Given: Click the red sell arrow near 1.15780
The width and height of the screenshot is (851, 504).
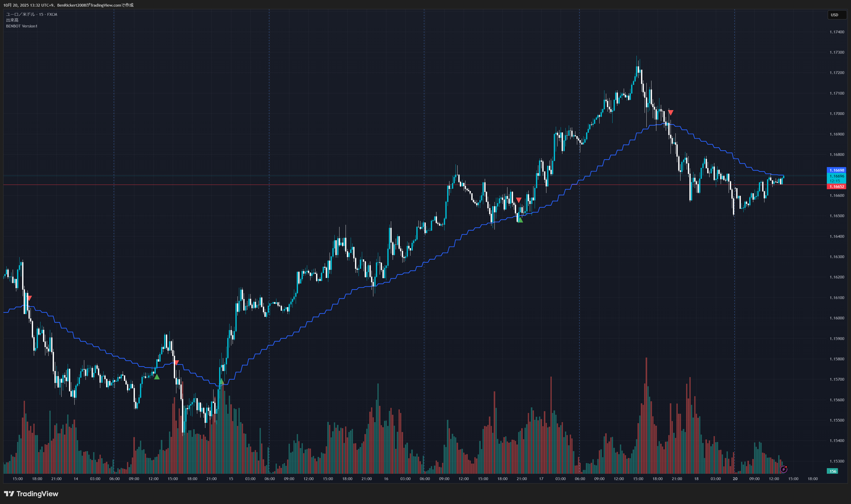Looking at the screenshot, I should [x=176, y=363].
